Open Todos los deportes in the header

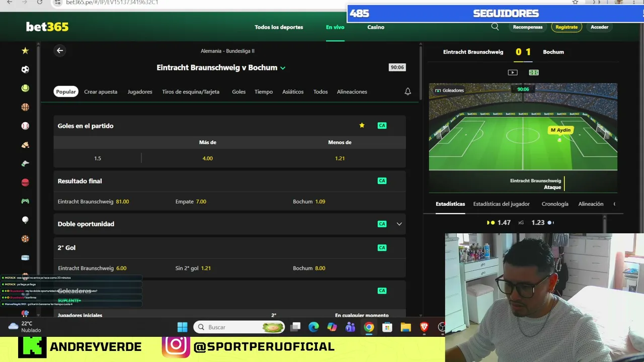point(279,27)
